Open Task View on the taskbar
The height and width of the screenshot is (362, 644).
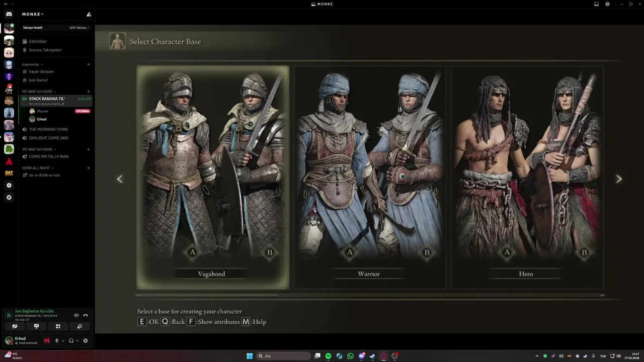coord(317,356)
